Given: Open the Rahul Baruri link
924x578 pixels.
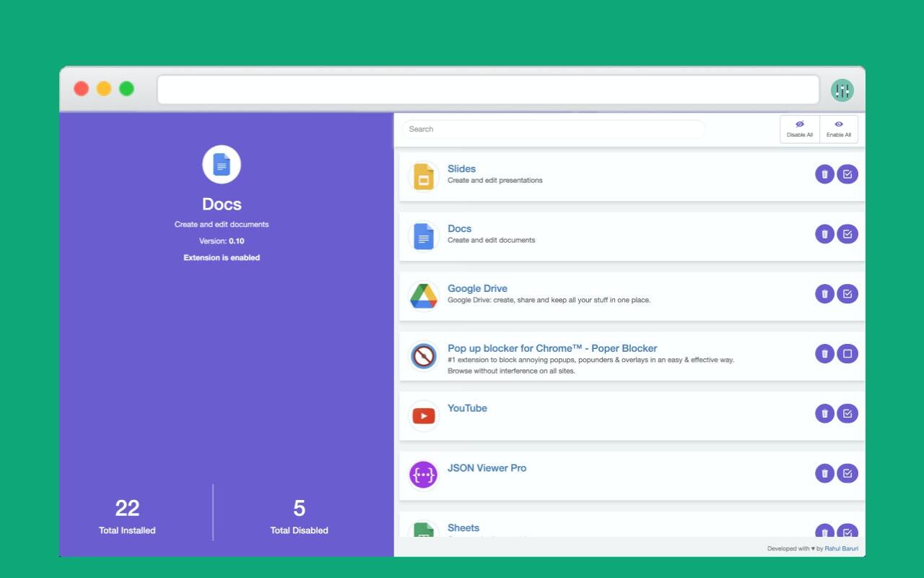Looking at the screenshot, I should click(x=842, y=548).
